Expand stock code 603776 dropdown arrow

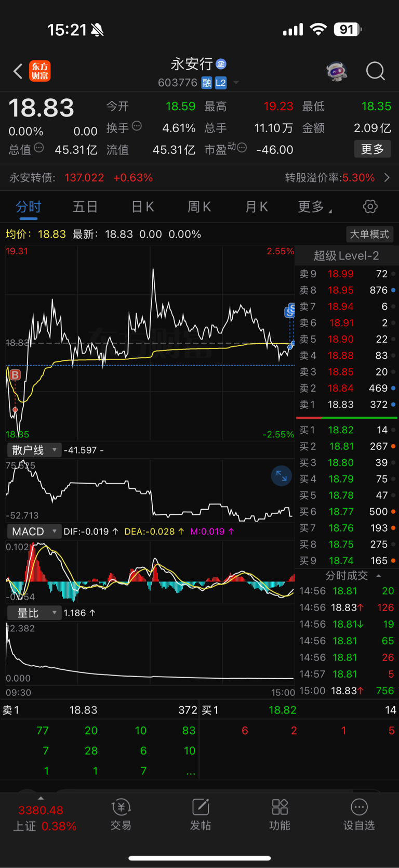coord(236,83)
